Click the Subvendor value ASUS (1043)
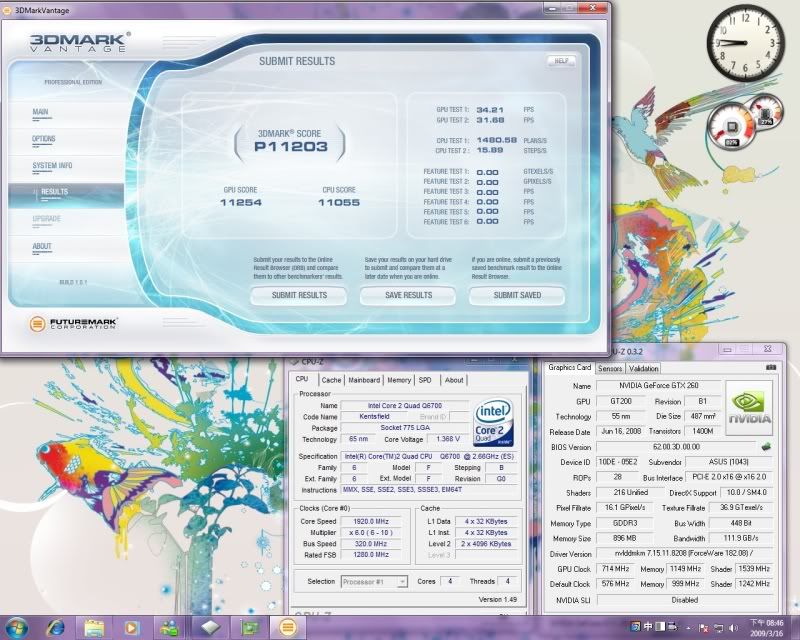 tap(729, 462)
